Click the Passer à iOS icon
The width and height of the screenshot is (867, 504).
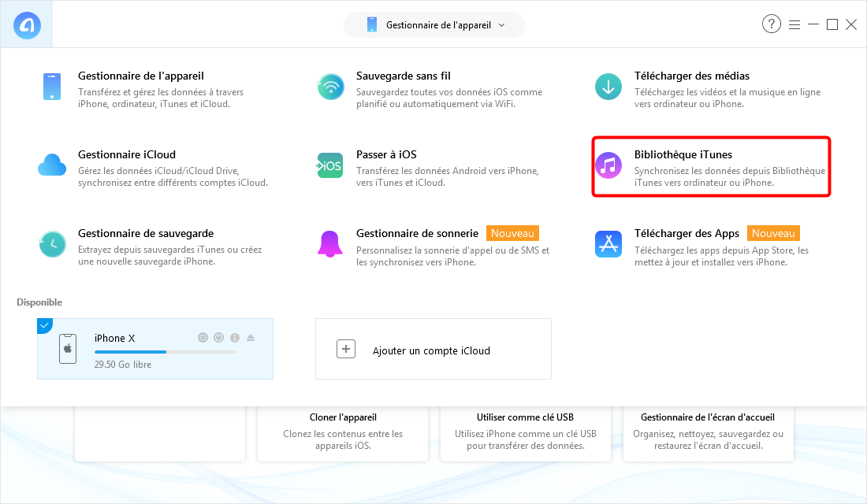pos(330,165)
